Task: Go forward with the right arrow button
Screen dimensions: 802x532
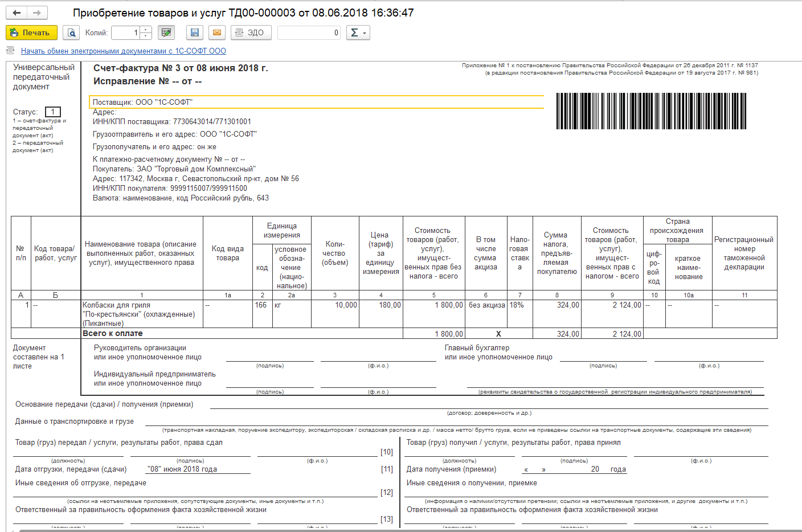Action: click(x=37, y=13)
